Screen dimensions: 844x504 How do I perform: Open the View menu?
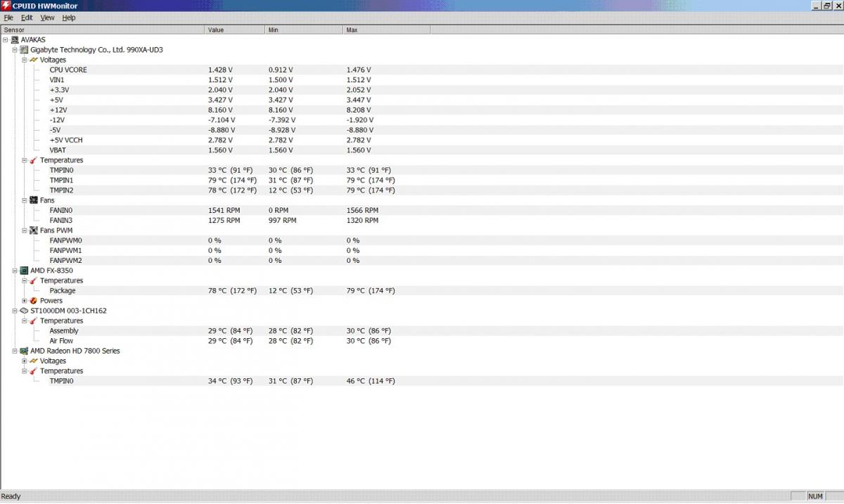tap(47, 18)
